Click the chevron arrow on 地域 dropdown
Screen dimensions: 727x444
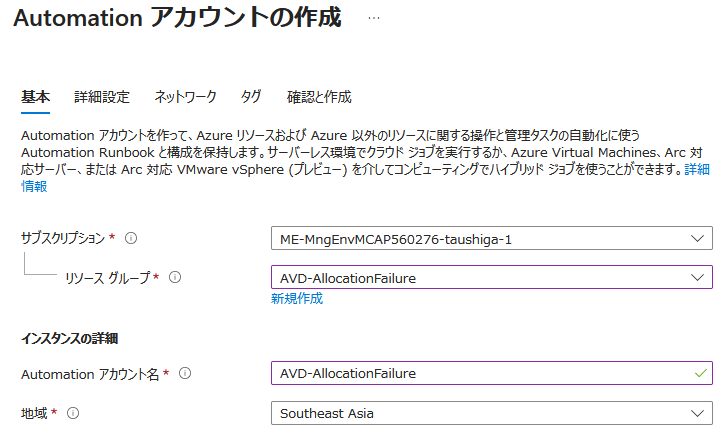696,413
